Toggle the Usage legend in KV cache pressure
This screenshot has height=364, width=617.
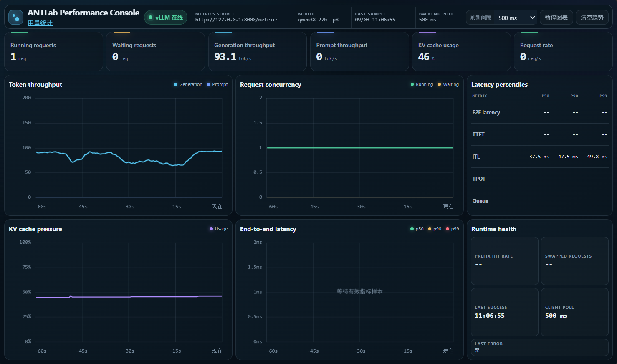click(218, 229)
